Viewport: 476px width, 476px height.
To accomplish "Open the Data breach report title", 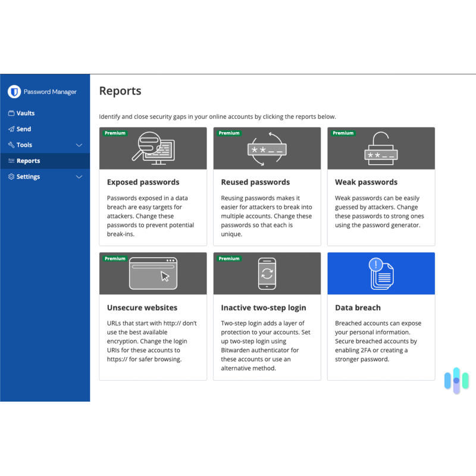I will (x=358, y=308).
